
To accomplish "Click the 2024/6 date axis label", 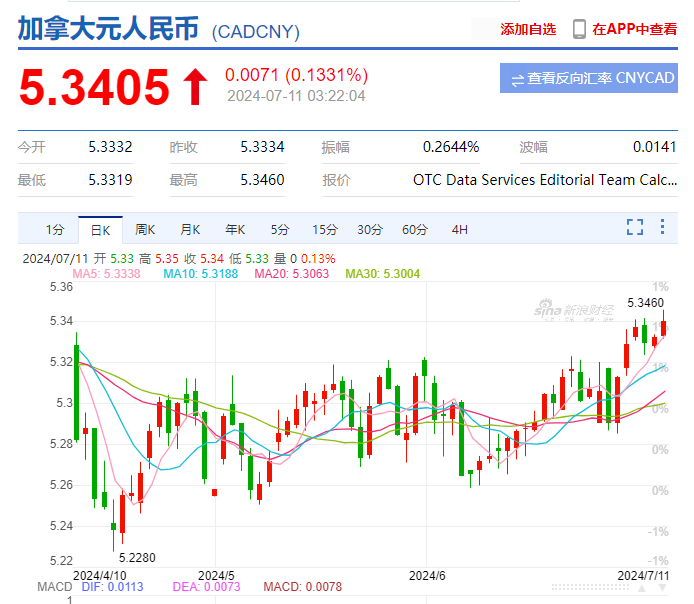I will point(427,576).
